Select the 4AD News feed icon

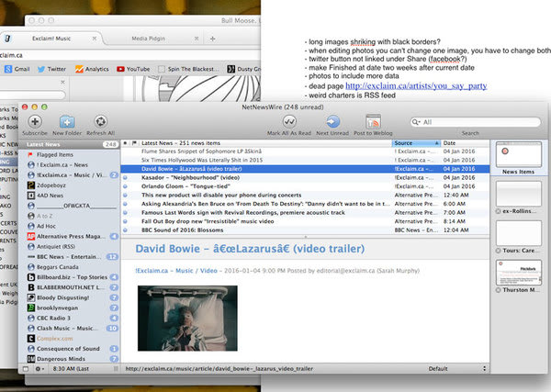tap(31, 196)
